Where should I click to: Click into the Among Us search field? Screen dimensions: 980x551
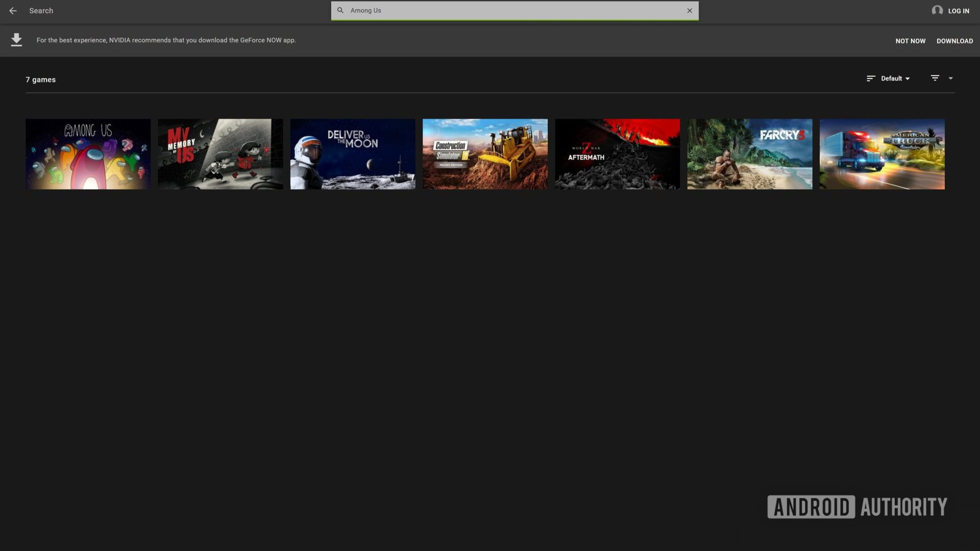coord(510,11)
